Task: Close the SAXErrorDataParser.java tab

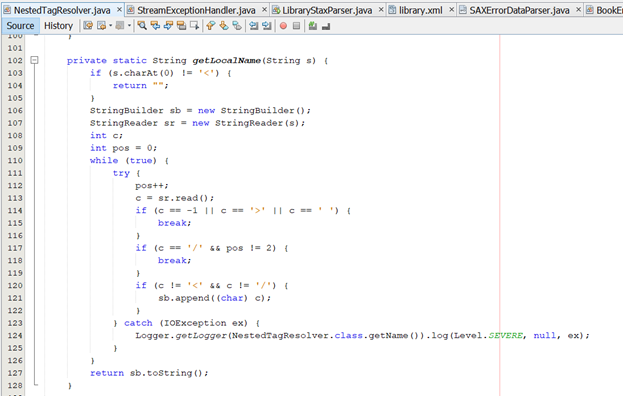Action: [578, 10]
